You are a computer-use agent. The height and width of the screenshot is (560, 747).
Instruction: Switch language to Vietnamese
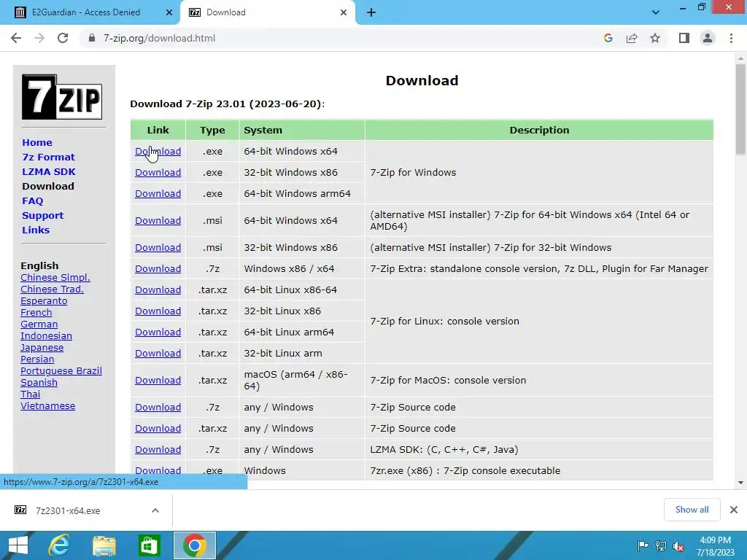coord(47,405)
